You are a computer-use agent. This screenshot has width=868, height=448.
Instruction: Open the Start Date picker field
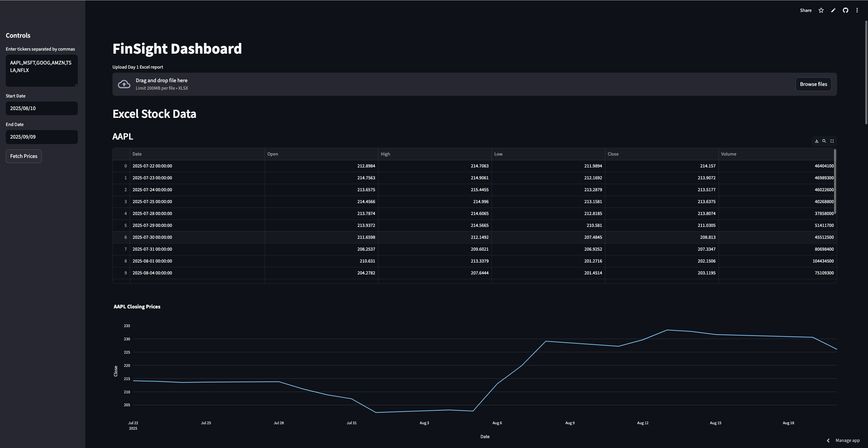[x=42, y=108]
